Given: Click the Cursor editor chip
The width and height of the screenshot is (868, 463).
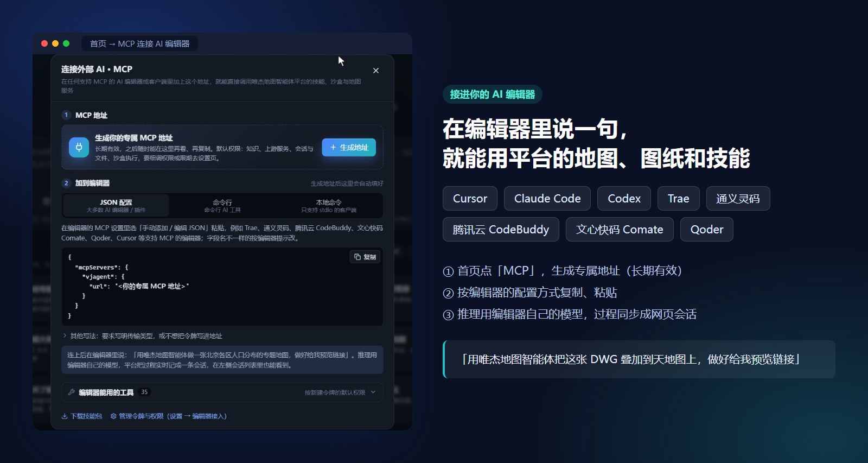Looking at the screenshot, I should [x=470, y=199].
